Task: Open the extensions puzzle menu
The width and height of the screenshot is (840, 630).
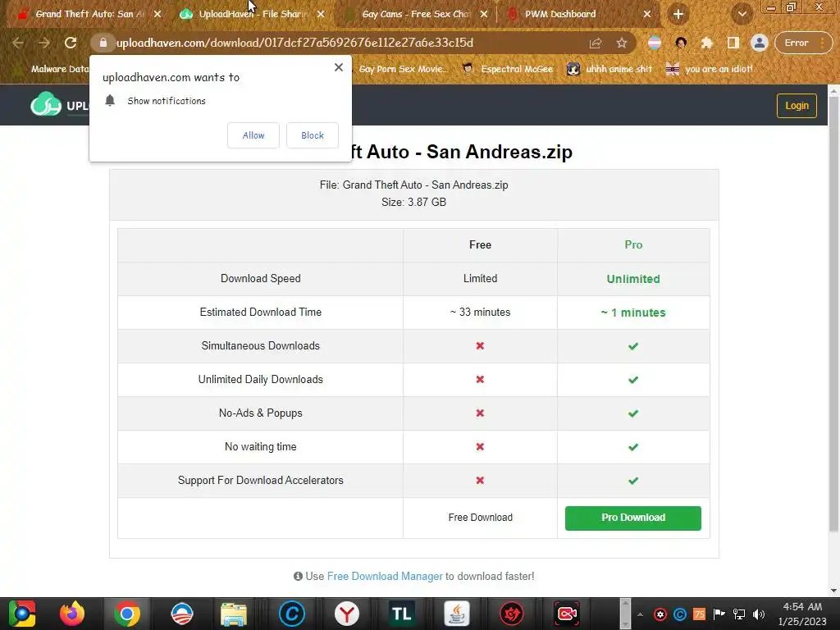Action: coord(706,43)
